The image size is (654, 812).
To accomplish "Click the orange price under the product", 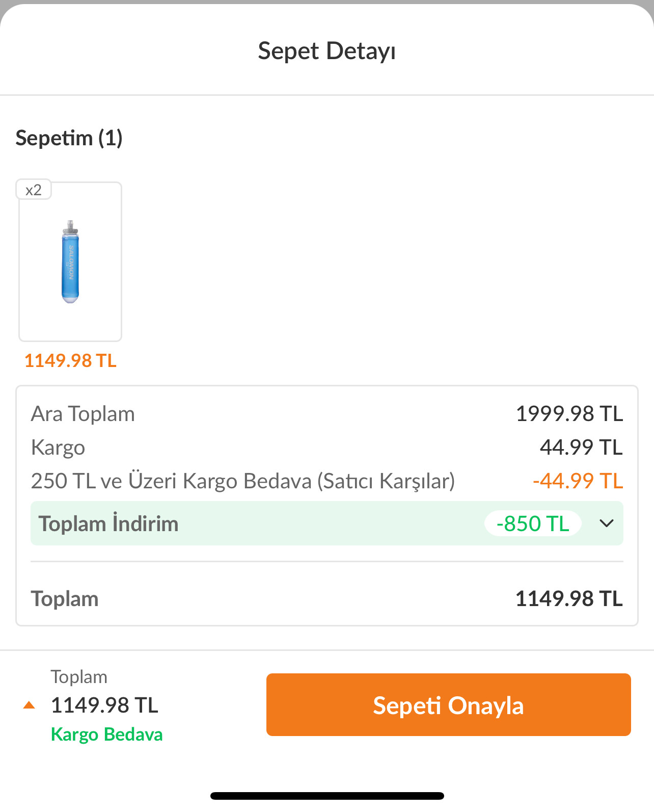I will click(x=70, y=360).
